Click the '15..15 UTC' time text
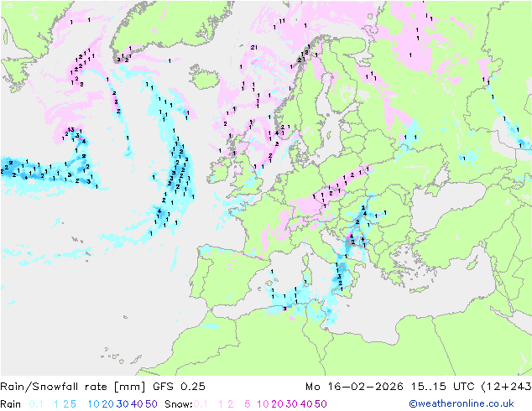Image resolution: width=532 pixels, height=411 pixels. (x=443, y=387)
